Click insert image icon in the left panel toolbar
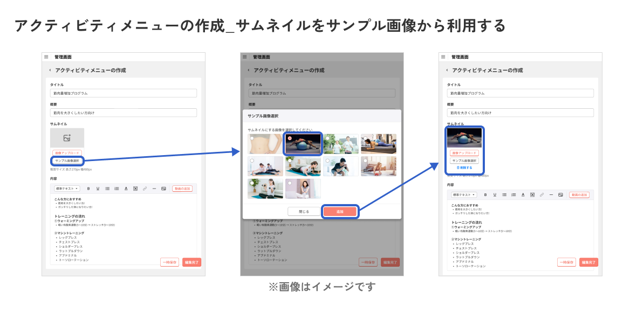This screenshot has width=644, height=335. (x=163, y=189)
